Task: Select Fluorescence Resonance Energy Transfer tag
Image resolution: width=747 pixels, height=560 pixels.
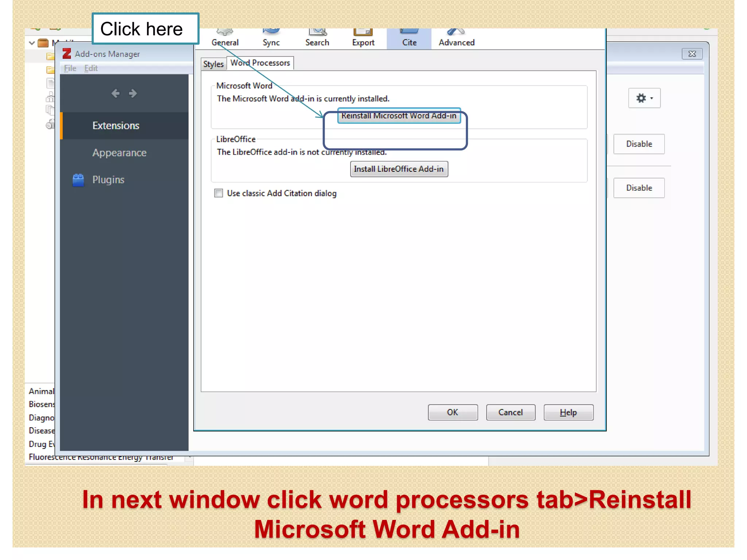Action: pos(101,457)
